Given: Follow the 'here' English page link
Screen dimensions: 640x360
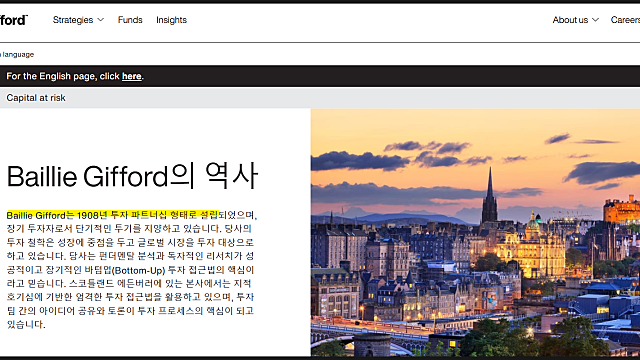Looking at the screenshot, I should point(131,76).
